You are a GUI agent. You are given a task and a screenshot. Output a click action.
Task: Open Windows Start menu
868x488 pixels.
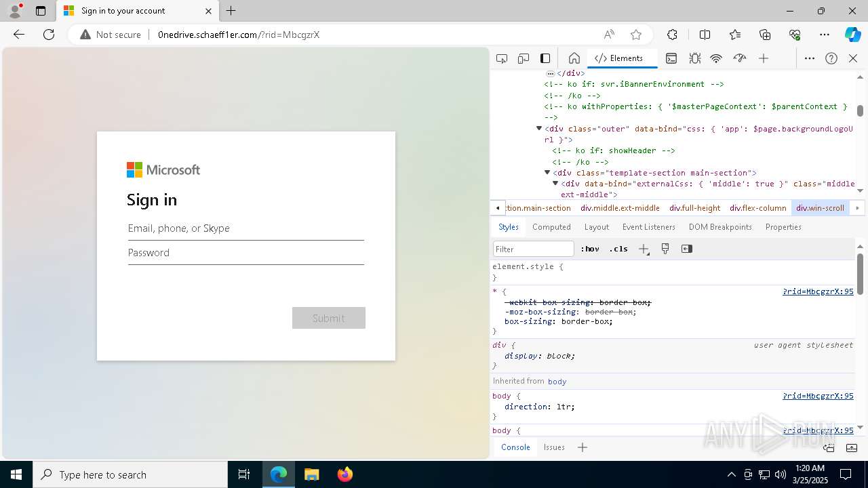pyautogui.click(x=16, y=474)
